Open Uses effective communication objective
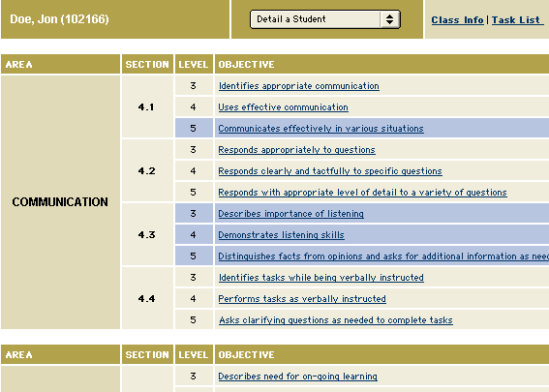Screen dimensions: 549x392 point(283,107)
